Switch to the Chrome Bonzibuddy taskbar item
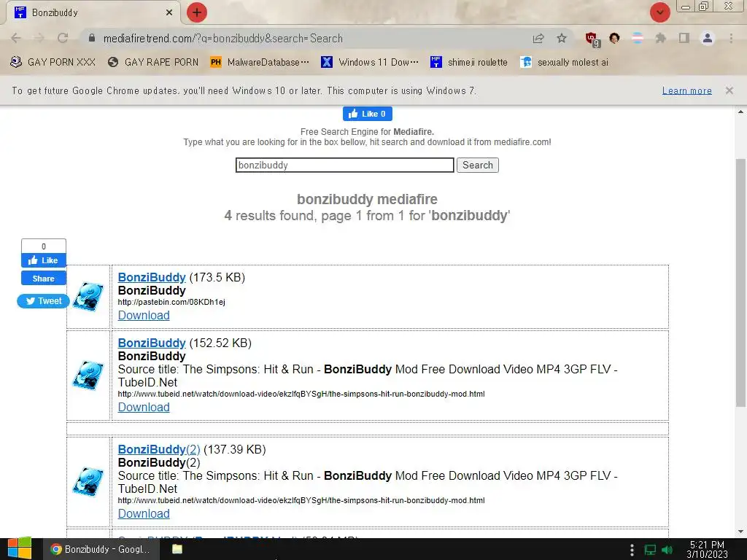This screenshot has width=747, height=560. (x=100, y=549)
